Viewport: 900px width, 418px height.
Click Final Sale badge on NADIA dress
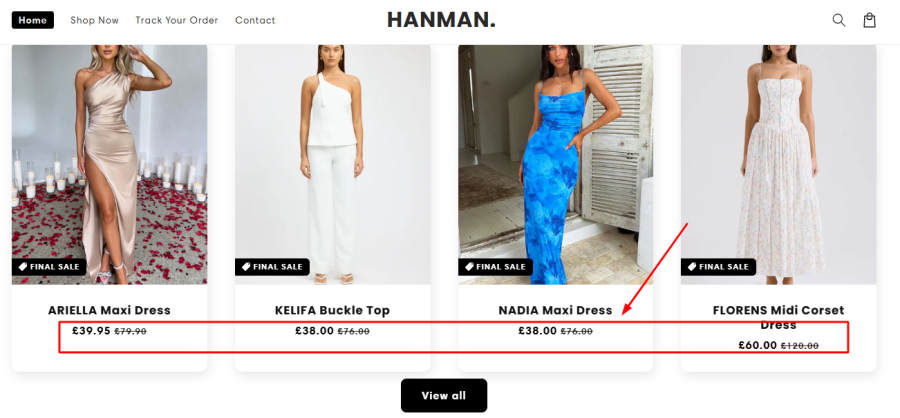(x=495, y=267)
